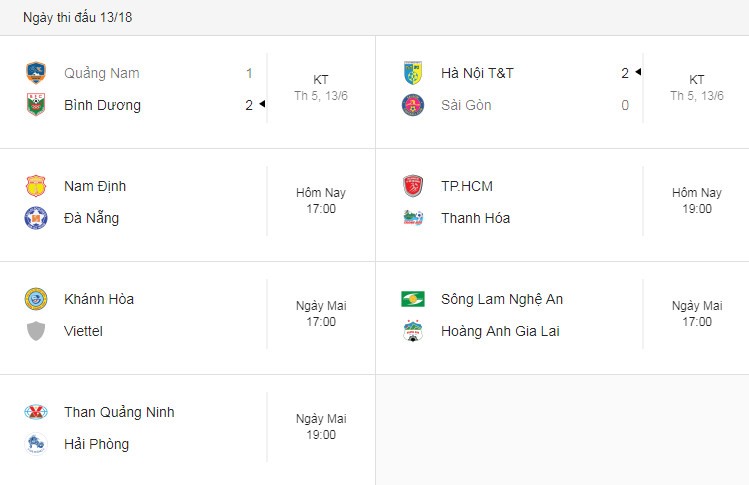This screenshot has width=749, height=485.
Task: Select the Hoàng Anh Gia Lai crest
Action: point(413,331)
